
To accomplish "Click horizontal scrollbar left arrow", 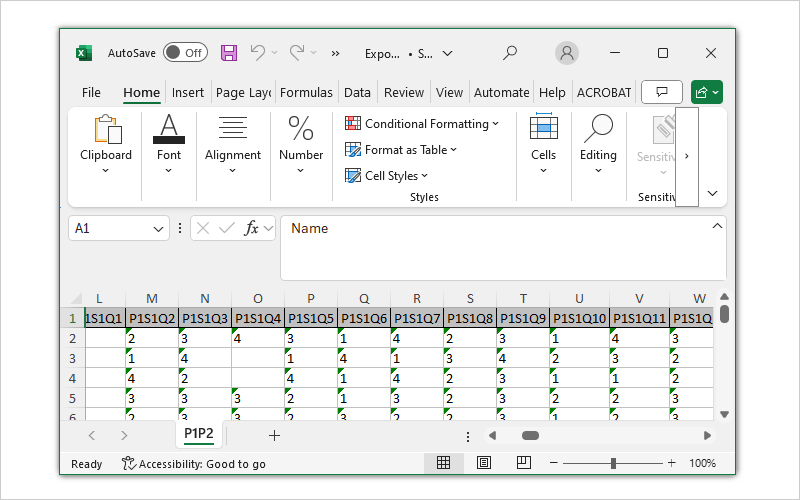I will coord(492,435).
